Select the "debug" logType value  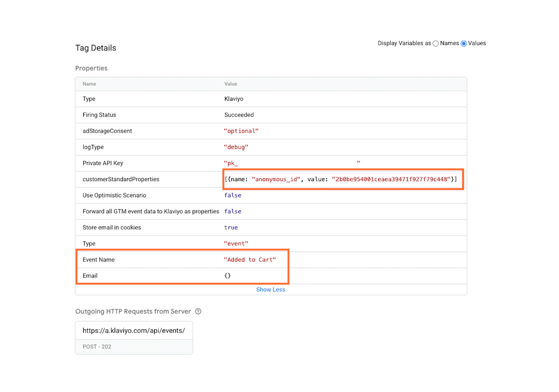236,147
